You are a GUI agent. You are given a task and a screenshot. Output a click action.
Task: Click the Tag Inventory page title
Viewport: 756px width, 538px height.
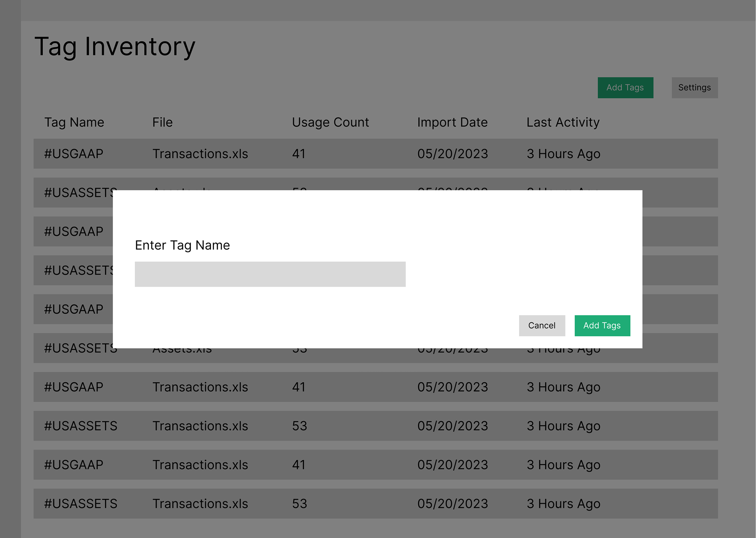[114, 46]
